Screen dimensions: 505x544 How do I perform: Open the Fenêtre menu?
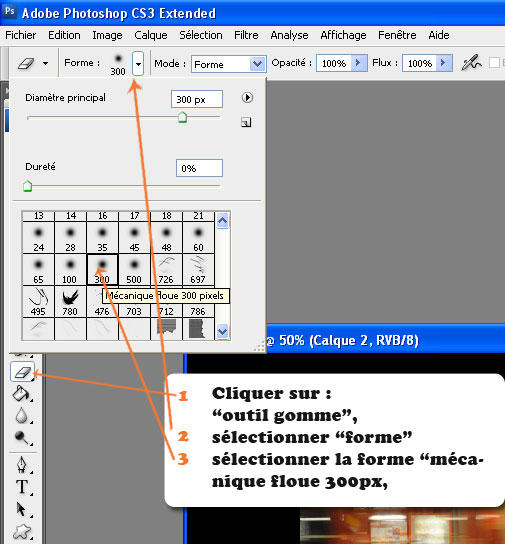point(397,35)
